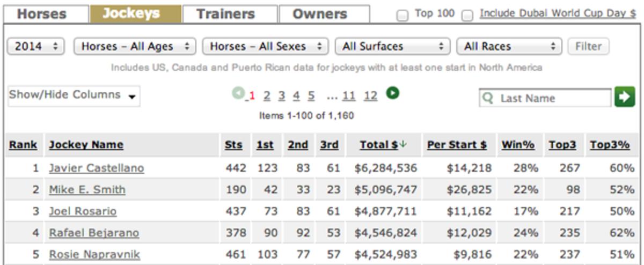Go to page 12 of results
This screenshot has width=644, height=265.
pos(370,96)
